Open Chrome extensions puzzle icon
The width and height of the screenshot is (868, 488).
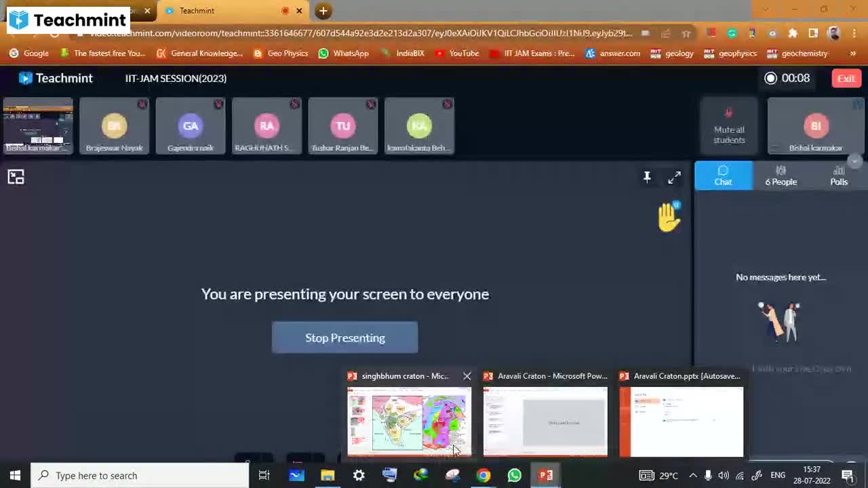(x=793, y=33)
